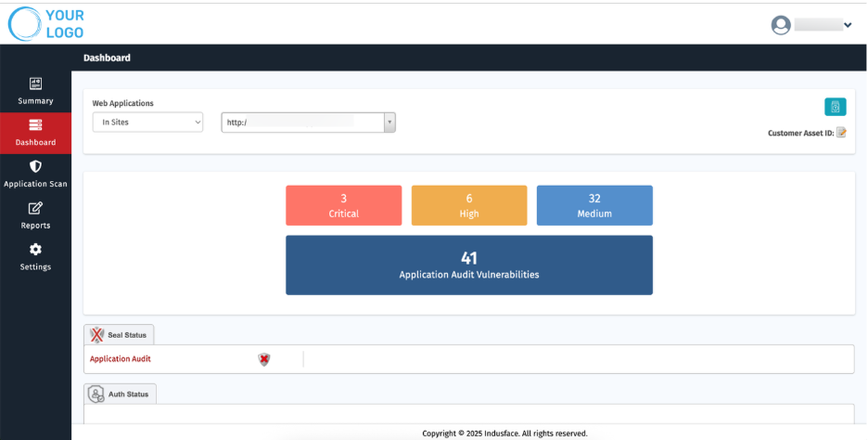Switch to the Seal Status tab
This screenshot has width=868, height=440.
coord(119,335)
